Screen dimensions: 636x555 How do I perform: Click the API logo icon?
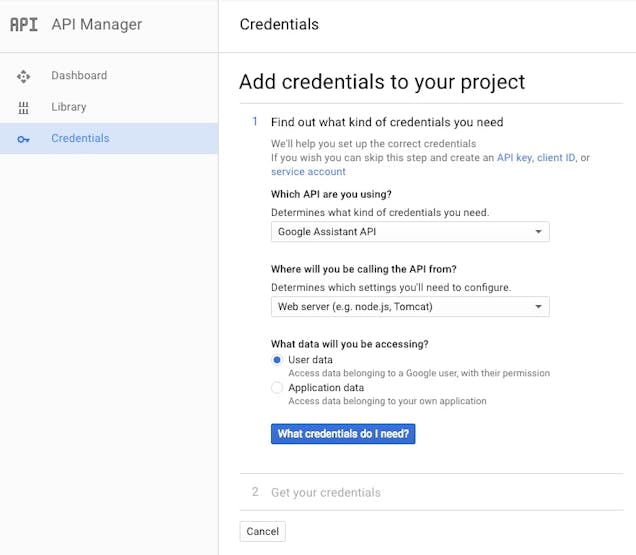[x=24, y=25]
